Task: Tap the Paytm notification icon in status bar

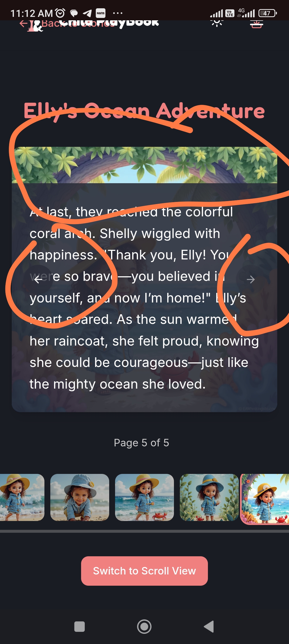Action: coord(101,13)
